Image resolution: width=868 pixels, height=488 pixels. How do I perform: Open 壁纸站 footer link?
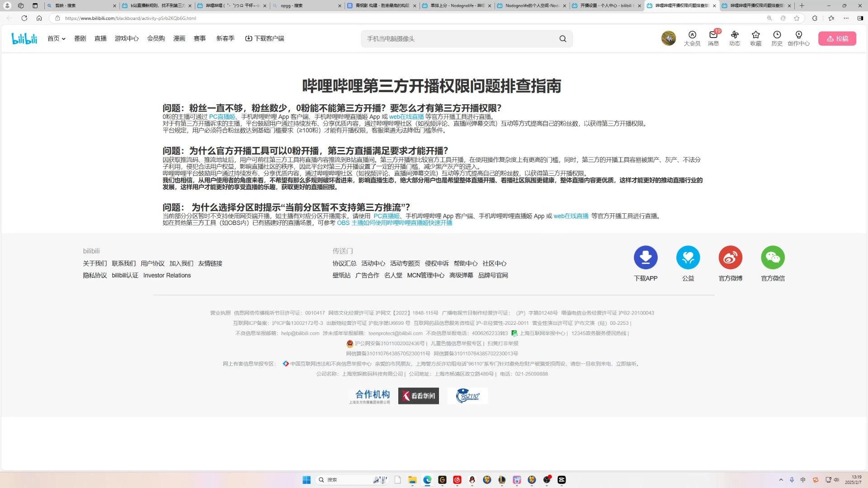click(341, 275)
